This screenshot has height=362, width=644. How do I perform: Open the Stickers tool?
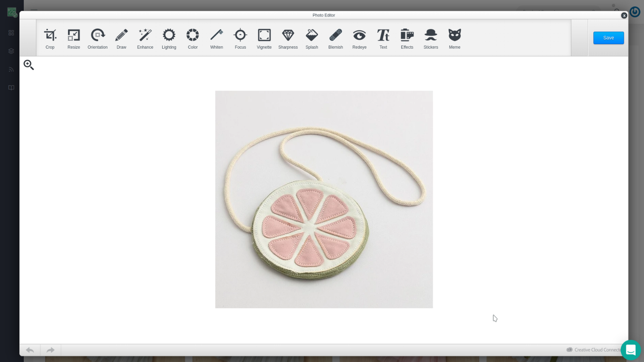[x=431, y=39]
